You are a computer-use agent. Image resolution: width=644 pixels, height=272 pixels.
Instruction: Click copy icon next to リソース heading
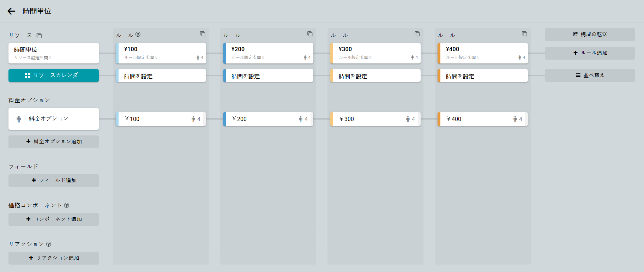39,36
